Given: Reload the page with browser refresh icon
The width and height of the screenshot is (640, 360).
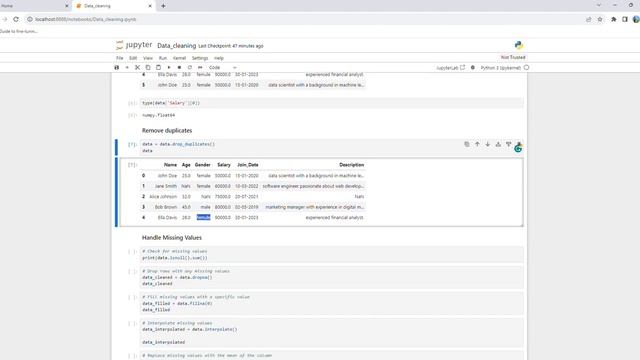Looking at the screenshot, I should 16,19.
